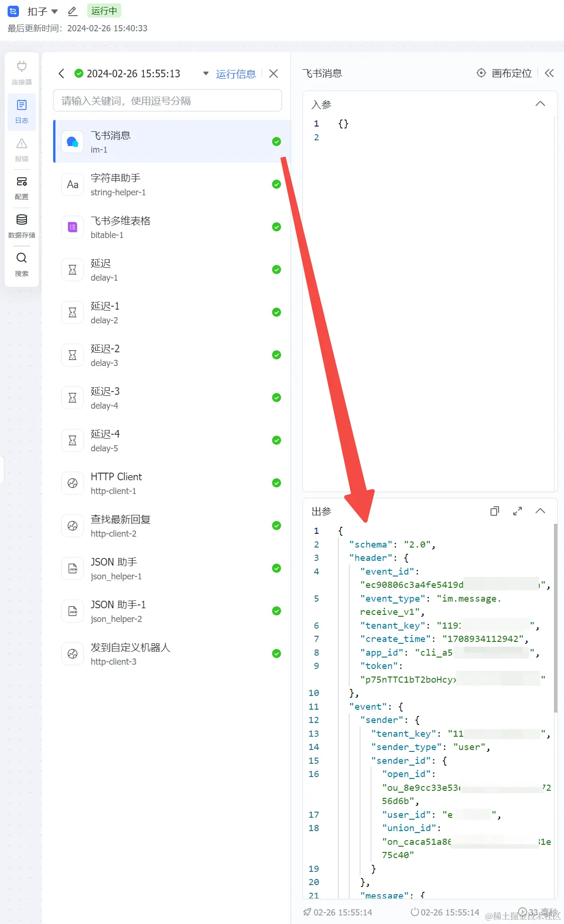Open the run time dropdown arrow
This screenshot has width=564, height=924.
coord(206,73)
